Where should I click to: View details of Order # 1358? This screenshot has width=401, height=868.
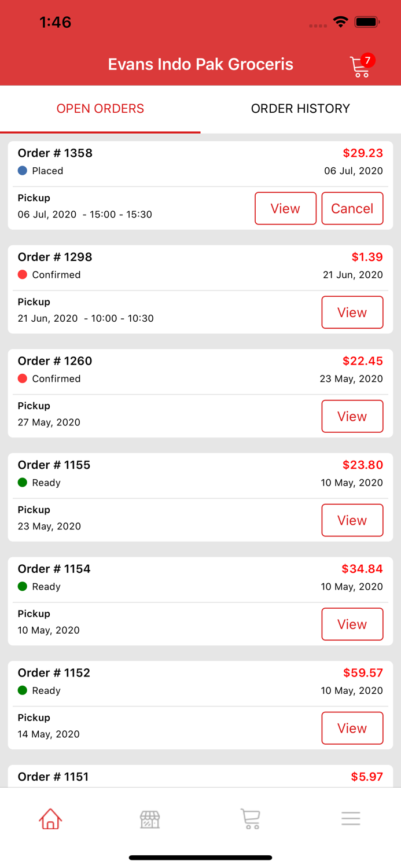point(285,208)
